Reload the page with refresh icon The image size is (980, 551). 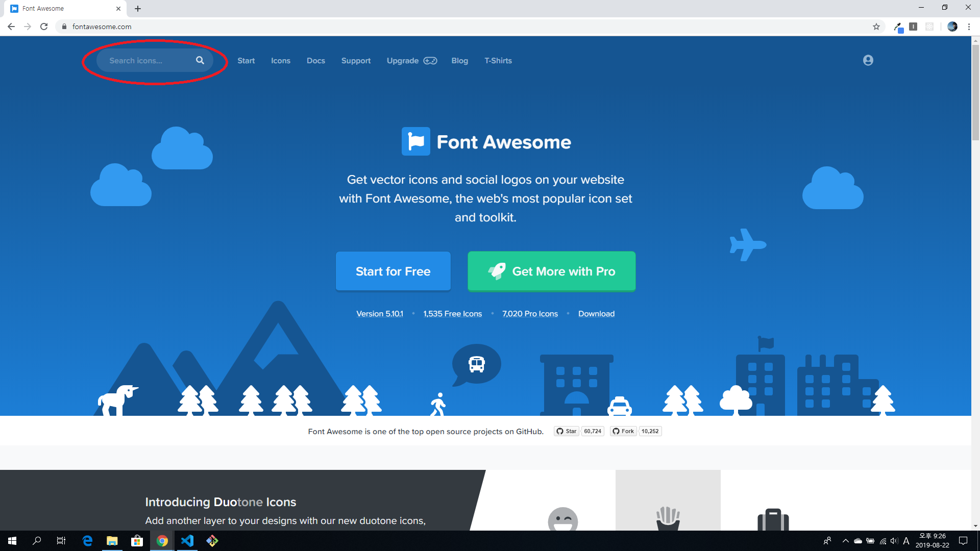click(x=44, y=27)
